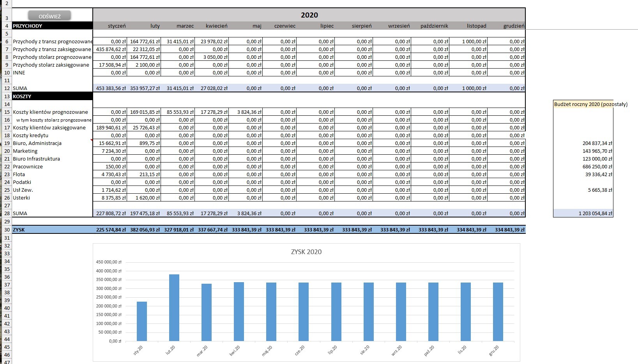Image resolution: width=638 pixels, height=364 pixels.
Task: Select ZYSK cell 225 574,84 zł
Action: 110,230
